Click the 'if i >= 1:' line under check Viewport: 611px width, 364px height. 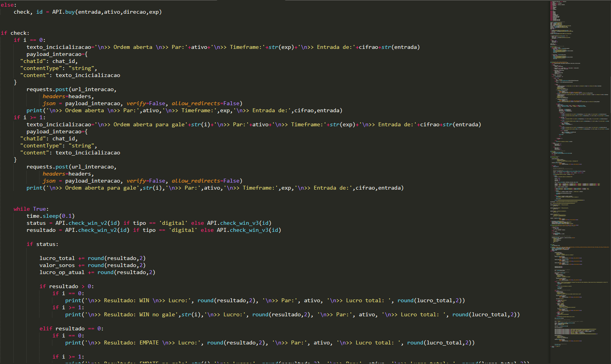click(x=30, y=118)
